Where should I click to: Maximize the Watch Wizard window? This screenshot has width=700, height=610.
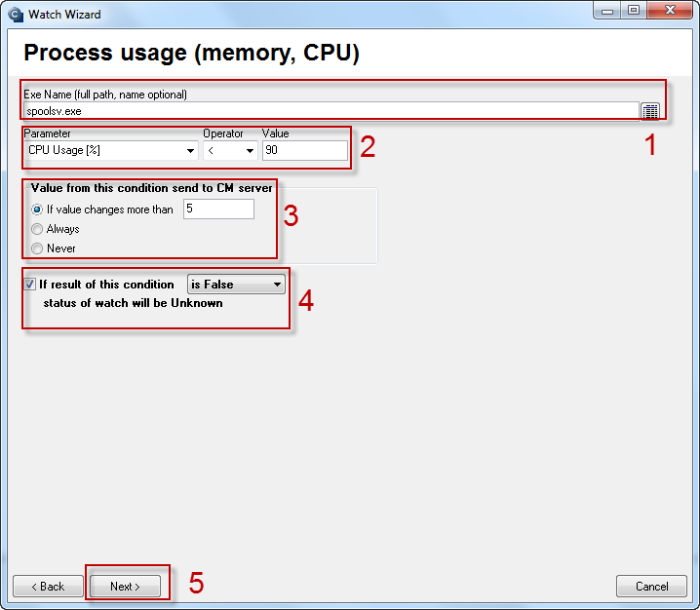[634, 11]
